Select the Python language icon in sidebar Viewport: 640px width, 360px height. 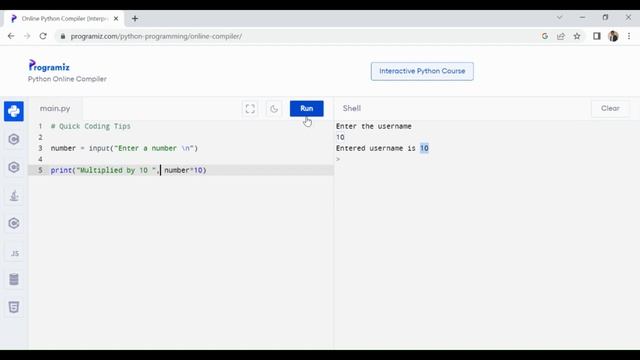(14, 111)
